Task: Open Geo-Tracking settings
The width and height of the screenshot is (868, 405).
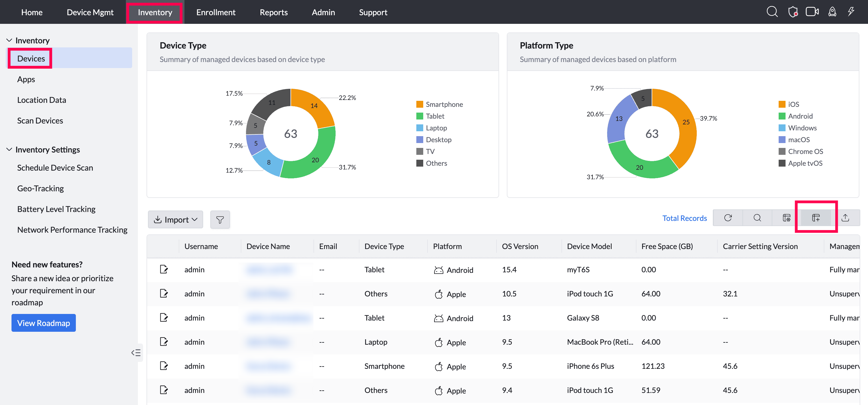Action: coord(41,189)
